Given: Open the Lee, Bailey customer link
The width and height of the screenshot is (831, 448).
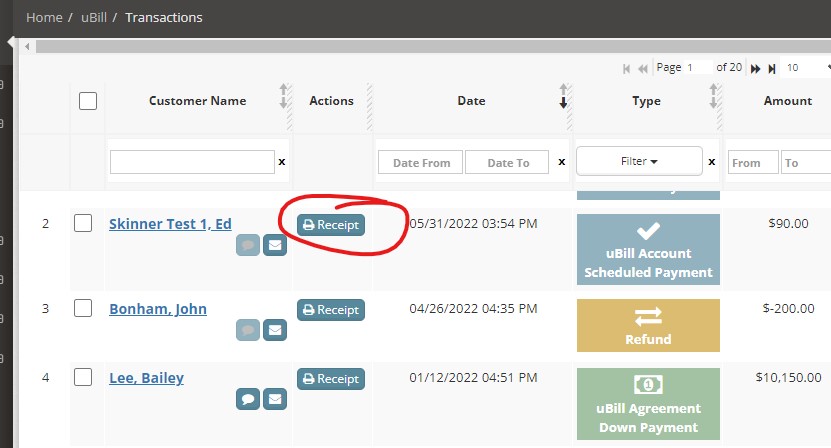Looking at the screenshot, I should pos(146,378).
